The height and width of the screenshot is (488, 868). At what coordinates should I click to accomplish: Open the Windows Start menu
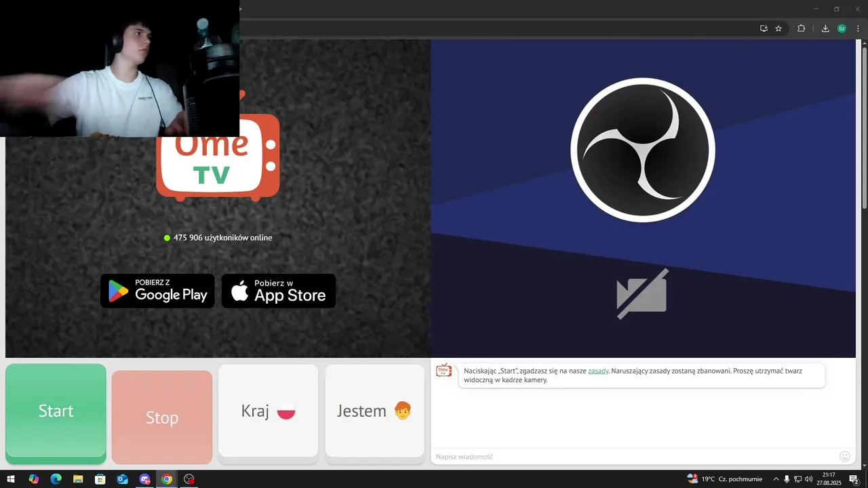(x=11, y=479)
